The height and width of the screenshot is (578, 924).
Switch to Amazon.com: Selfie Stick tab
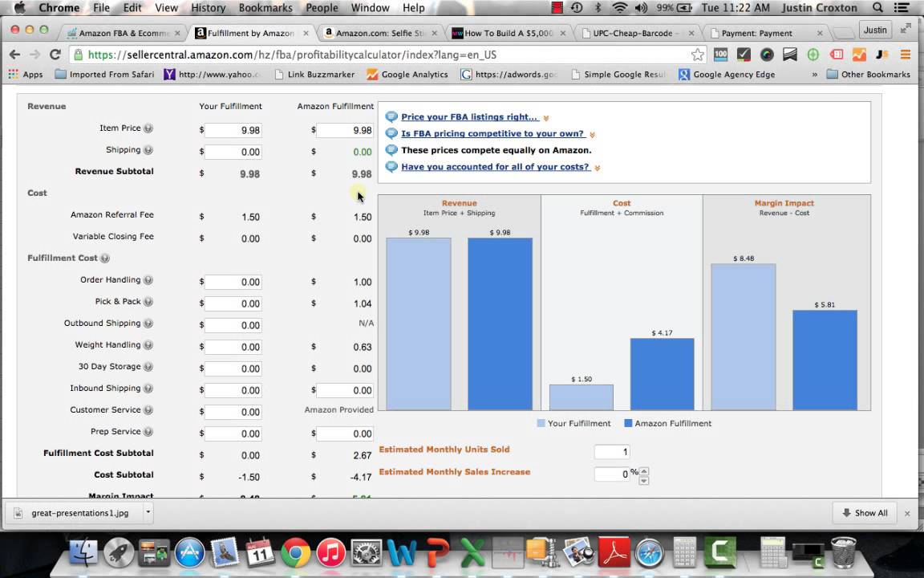point(379,33)
